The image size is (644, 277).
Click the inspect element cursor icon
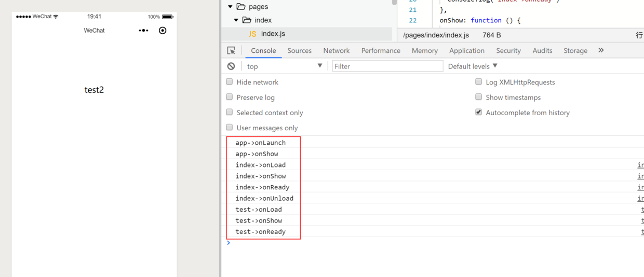(231, 50)
